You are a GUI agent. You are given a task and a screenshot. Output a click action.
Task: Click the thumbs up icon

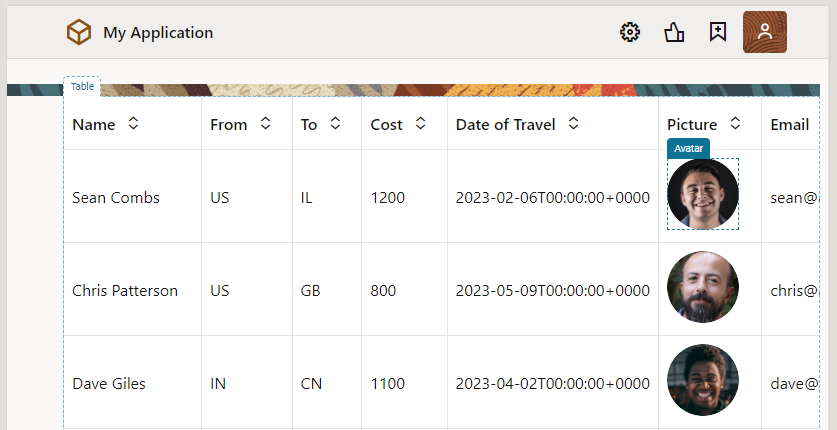point(674,33)
